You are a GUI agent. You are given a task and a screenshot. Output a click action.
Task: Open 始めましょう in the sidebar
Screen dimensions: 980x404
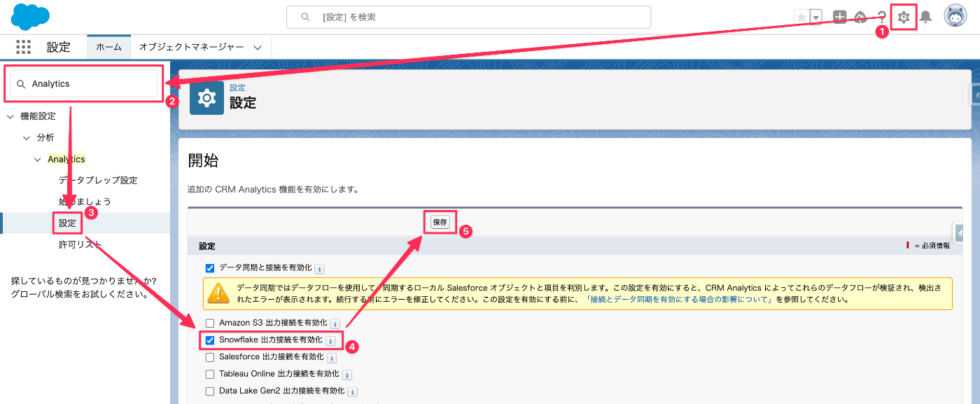[x=85, y=202]
